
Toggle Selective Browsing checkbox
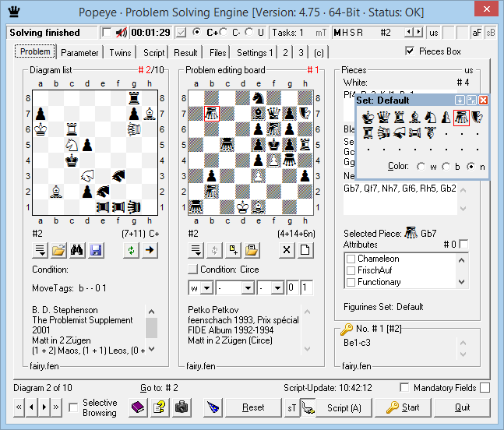(x=73, y=407)
